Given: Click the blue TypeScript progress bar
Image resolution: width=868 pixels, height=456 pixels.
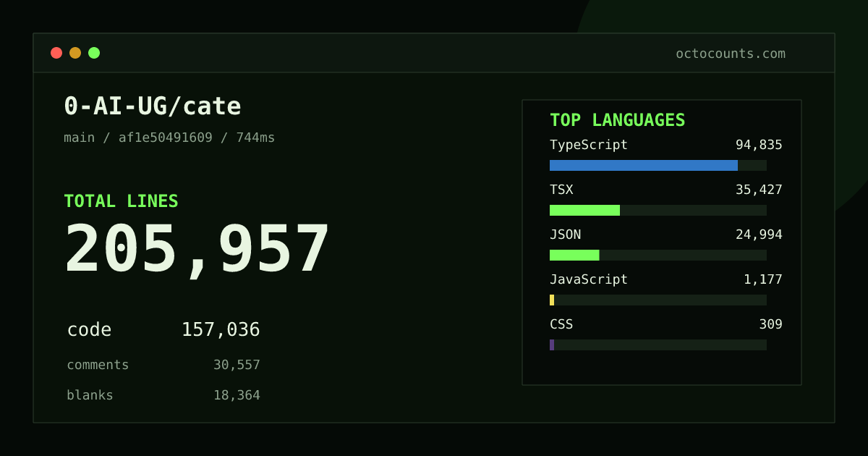Looking at the screenshot, I should [x=644, y=165].
